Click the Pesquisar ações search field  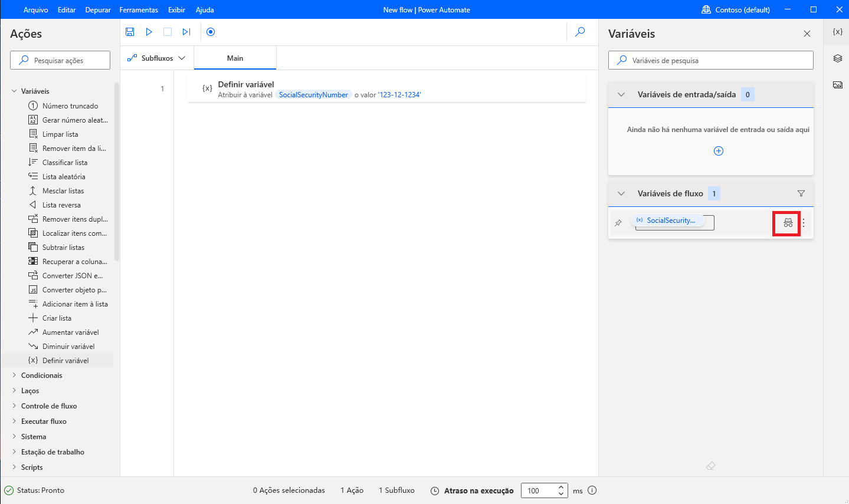pos(60,60)
